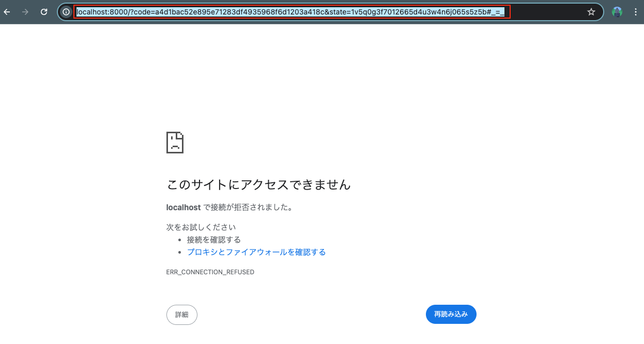The image size is (644, 344).
Task: Click the ERR_CONNECTION_REFUSED error code
Action: [210, 272]
